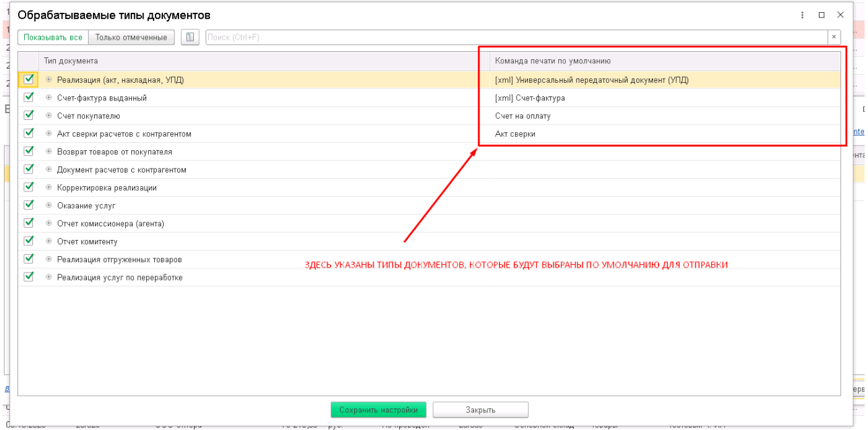Expand the Отчет комиссионера (агента) row
Screen dimensions: 868x430
[x=48, y=223]
